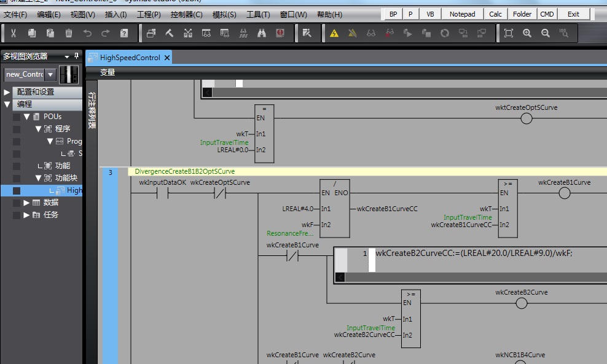Click the Notepad launcher button

point(462,14)
